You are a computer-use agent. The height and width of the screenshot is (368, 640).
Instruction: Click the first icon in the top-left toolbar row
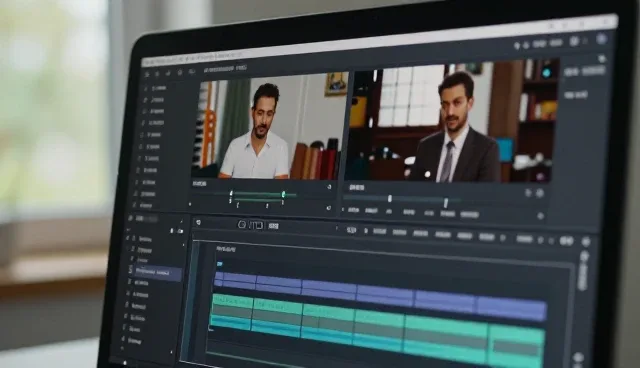[x=147, y=74]
